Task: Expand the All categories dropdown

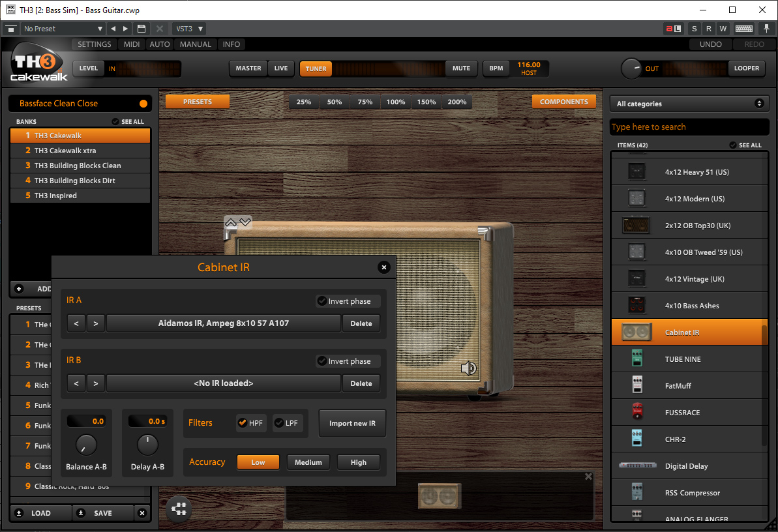Action: [689, 104]
